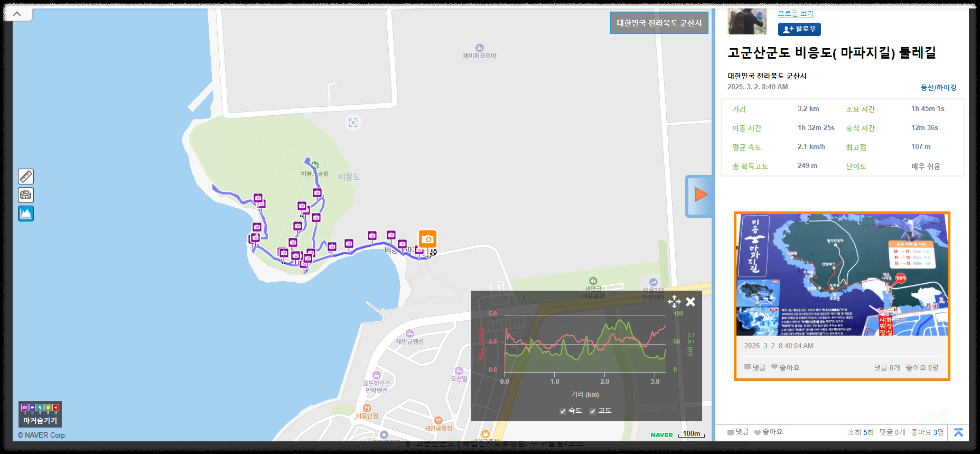Click photo timestamp 2025. 3. 2. 8:40:04 AM
Screen dimensions: 980x454
click(x=779, y=346)
